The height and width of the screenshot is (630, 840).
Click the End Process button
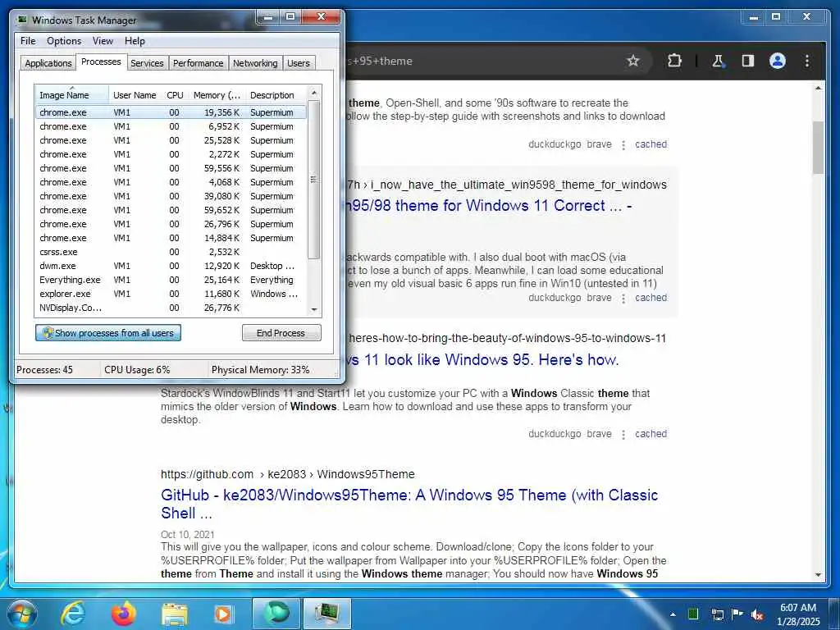(x=281, y=333)
